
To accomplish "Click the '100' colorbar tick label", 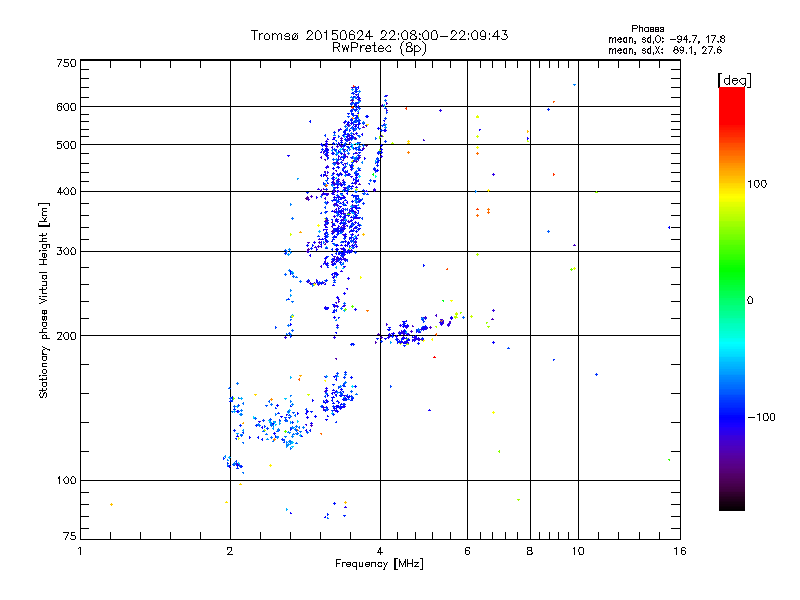I will (757, 184).
